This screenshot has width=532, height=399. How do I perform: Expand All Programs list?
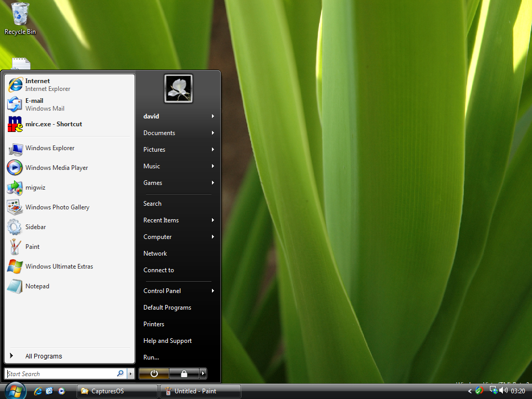pyautogui.click(x=70, y=356)
